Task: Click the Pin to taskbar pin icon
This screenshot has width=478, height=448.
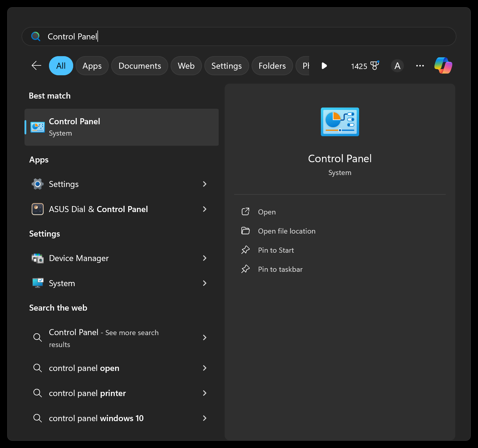Action: [246, 269]
